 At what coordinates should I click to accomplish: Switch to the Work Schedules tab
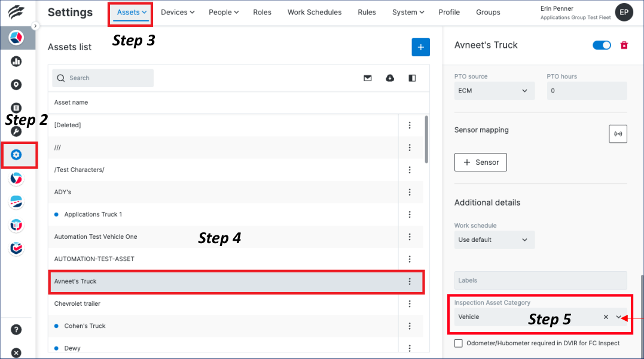coord(314,12)
